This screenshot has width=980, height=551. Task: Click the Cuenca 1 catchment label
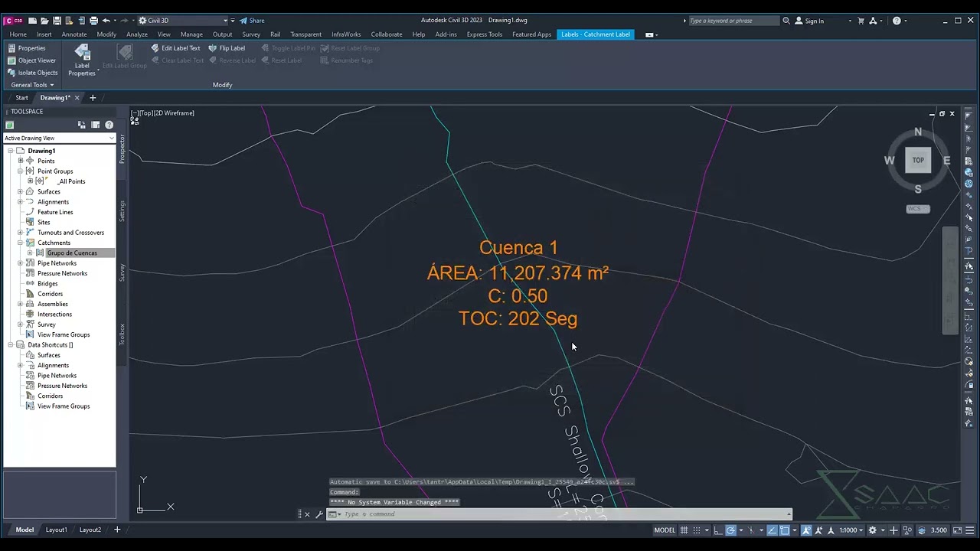pyautogui.click(x=518, y=247)
